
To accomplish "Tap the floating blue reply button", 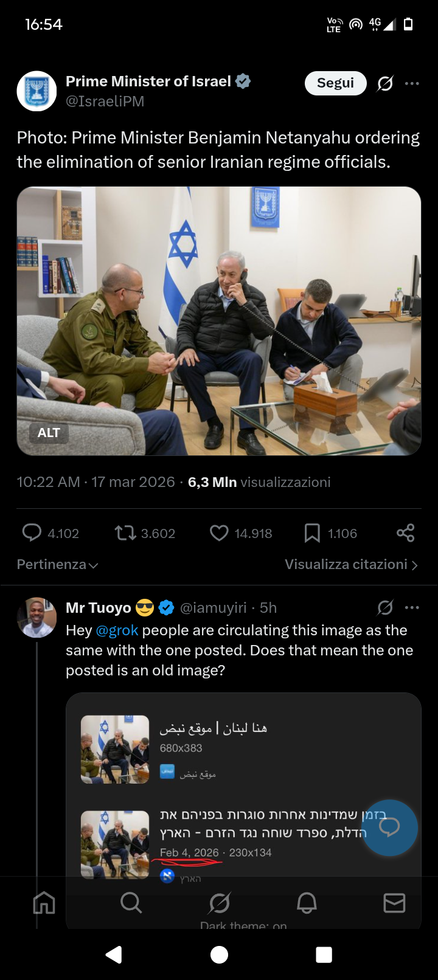I will point(389,827).
